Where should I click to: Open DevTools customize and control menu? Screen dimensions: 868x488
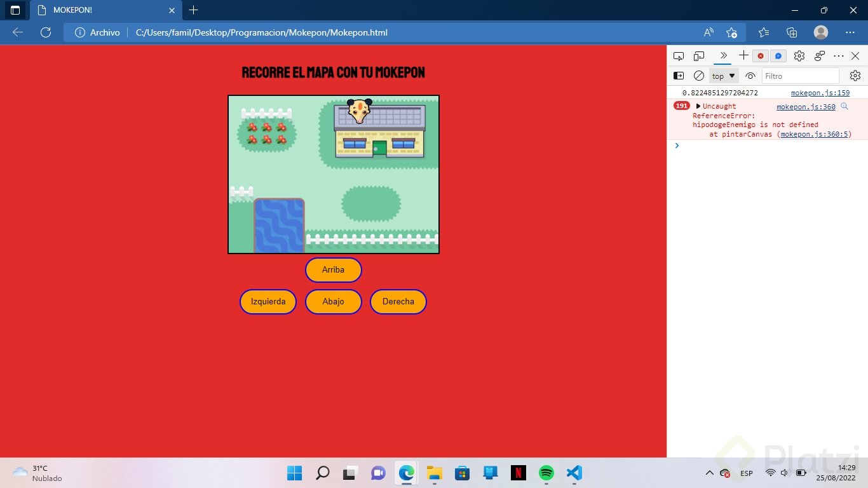(x=839, y=56)
